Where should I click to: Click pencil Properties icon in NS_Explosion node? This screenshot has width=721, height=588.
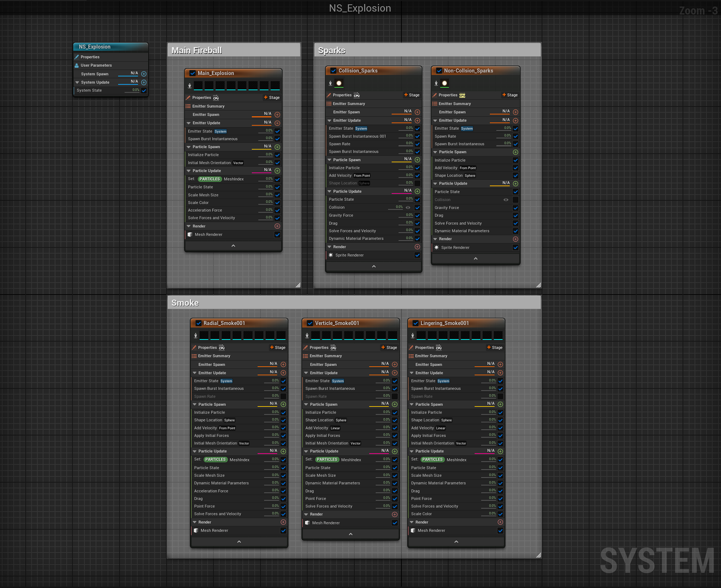pyautogui.click(x=77, y=57)
